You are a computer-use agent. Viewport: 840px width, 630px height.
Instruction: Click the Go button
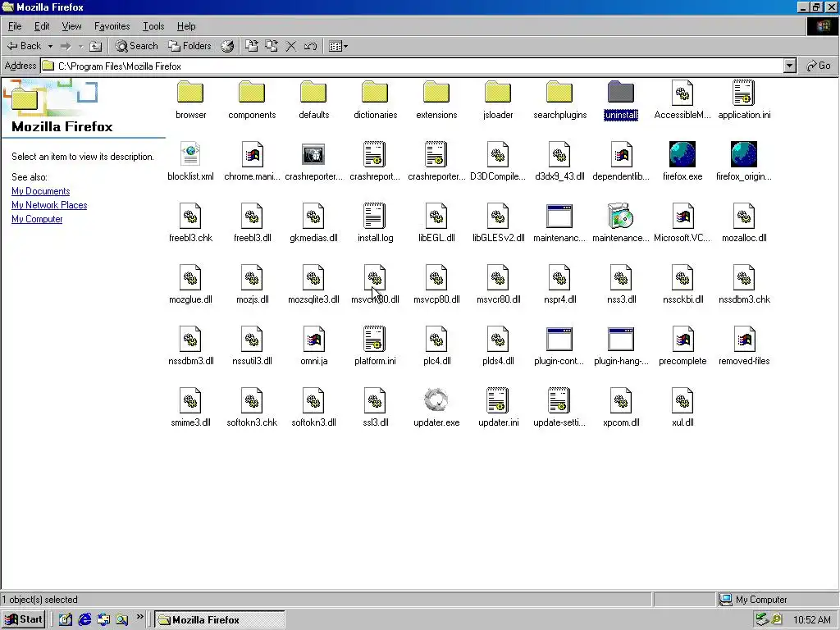[x=819, y=66]
